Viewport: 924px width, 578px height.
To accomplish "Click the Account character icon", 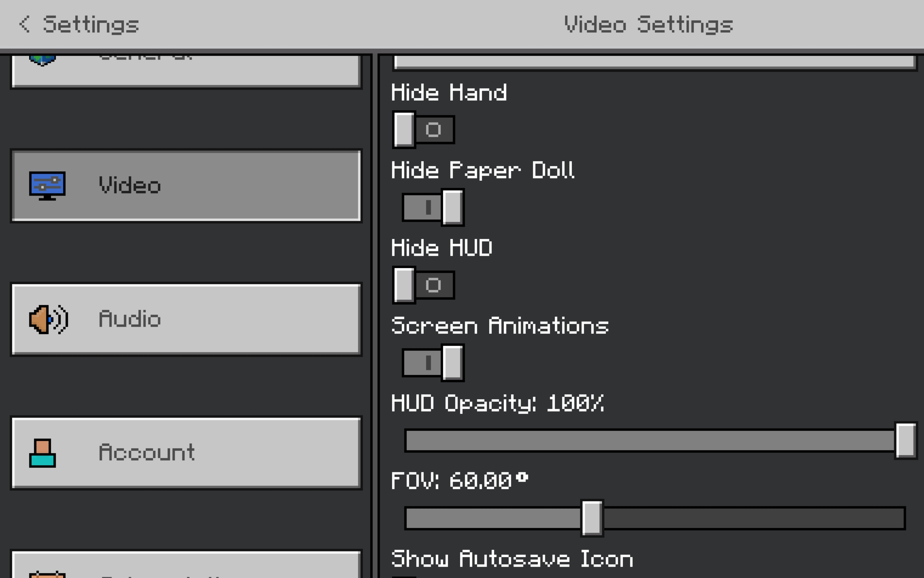I will [x=43, y=453].
